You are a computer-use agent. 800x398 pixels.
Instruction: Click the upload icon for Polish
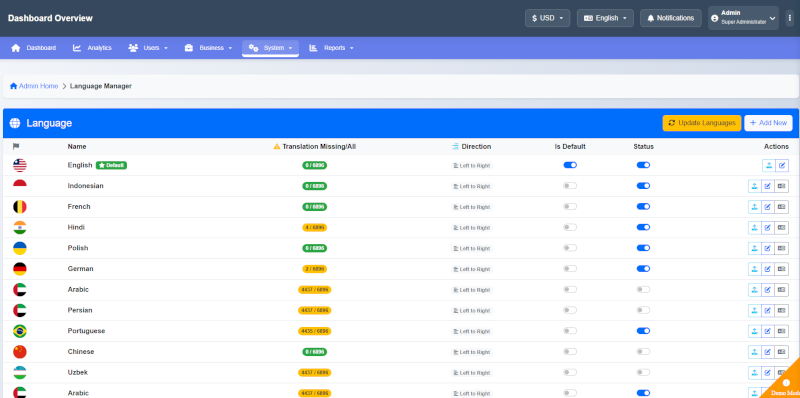(x=755, y=248)
